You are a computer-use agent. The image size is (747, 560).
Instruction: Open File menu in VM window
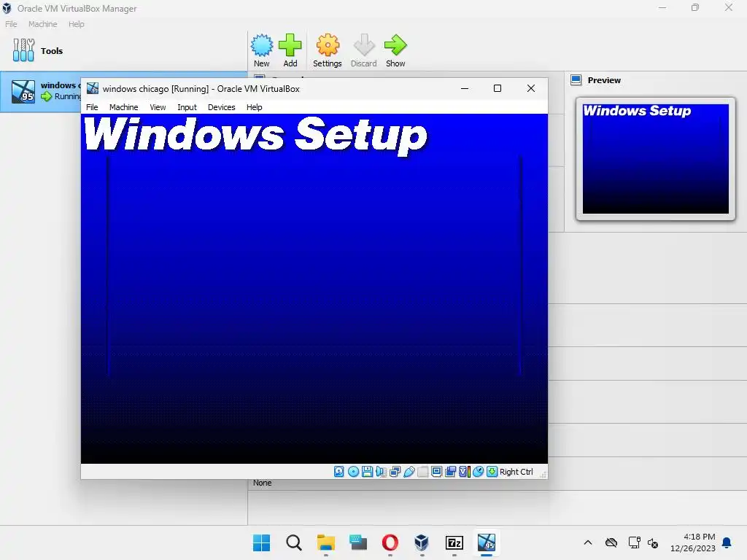click(x=92, y=107)
